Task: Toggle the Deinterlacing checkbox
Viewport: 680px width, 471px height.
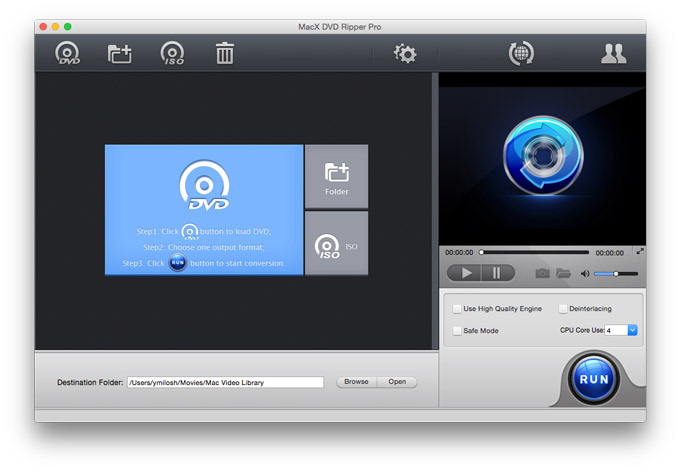Action: coord(563,309)
